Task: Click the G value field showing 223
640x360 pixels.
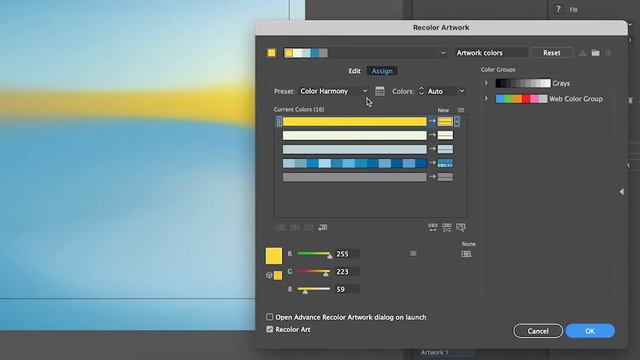Action: pos(347,271)
